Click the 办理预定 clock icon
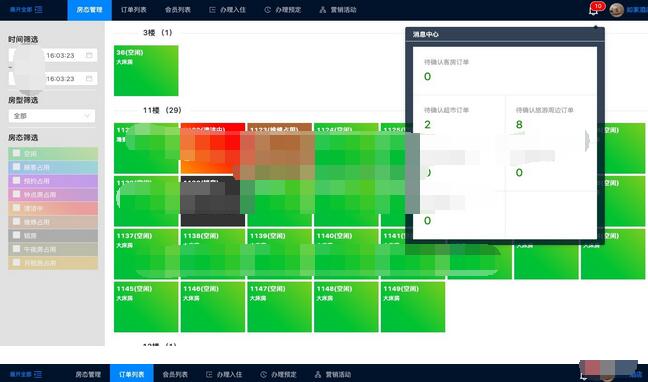Screen dimensions: 648x382 pos(268,10)
